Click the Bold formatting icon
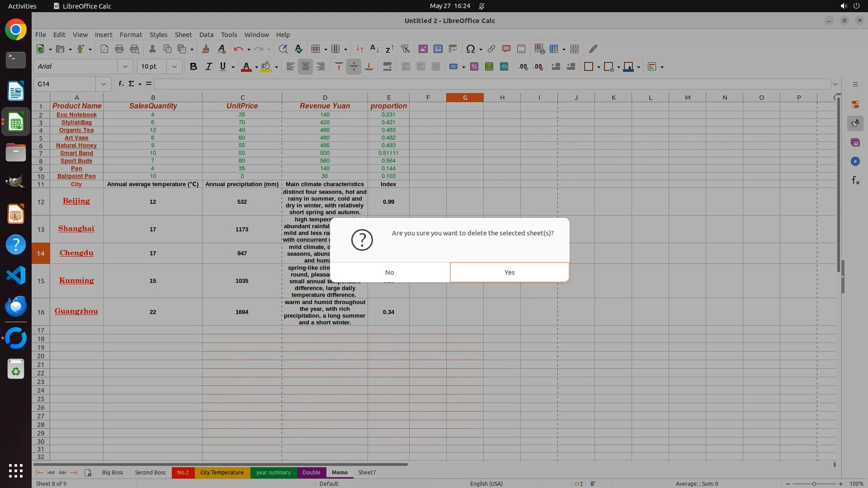 (x=193, y=67)
